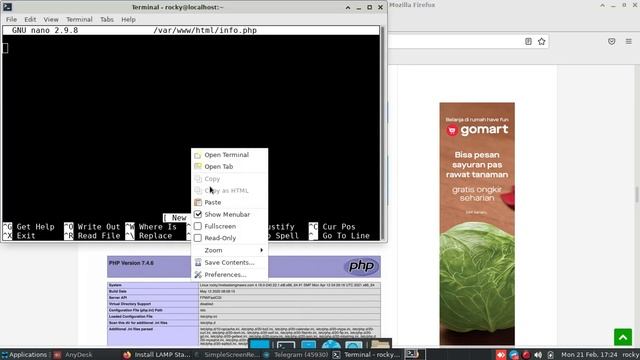
Task: Open the File menu in Terminal
Action: click(x=11, y=19)
